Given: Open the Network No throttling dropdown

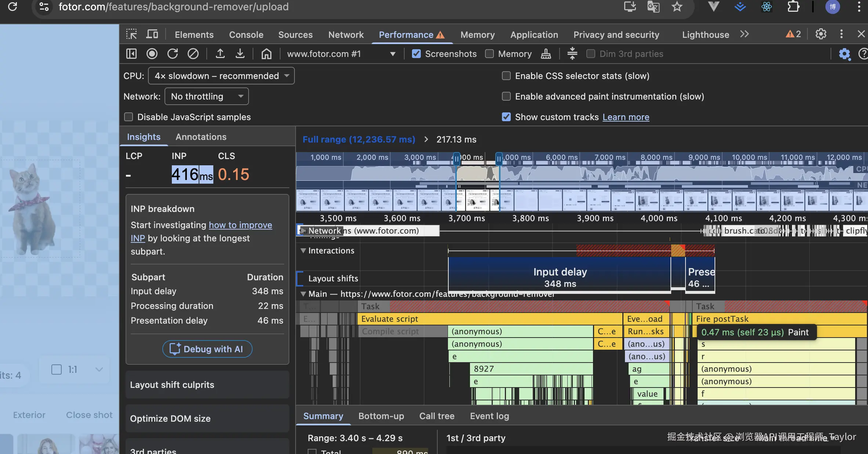Looking at the screenshot, I should point(207,97).
